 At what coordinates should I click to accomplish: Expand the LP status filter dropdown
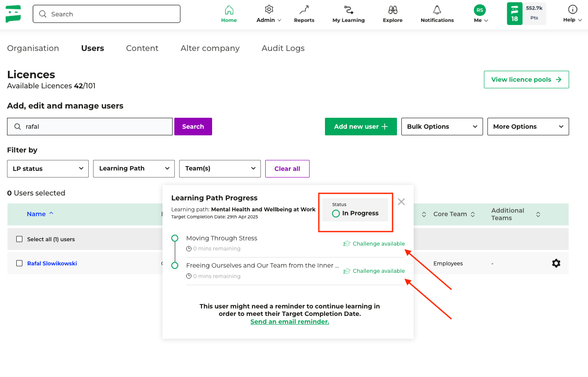pyautogui.click(x=48, y=169)
